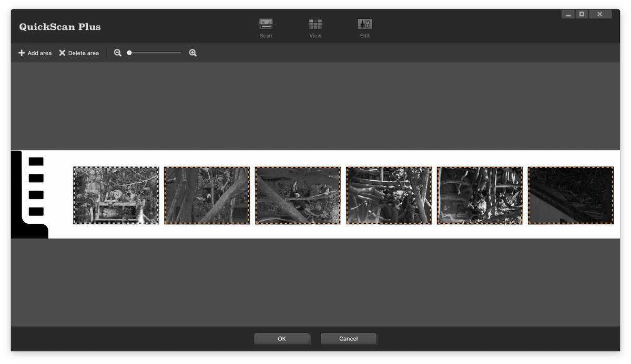Open the Edit mode icon
This screenshot has width=631, height=364.
pos(365,24)
